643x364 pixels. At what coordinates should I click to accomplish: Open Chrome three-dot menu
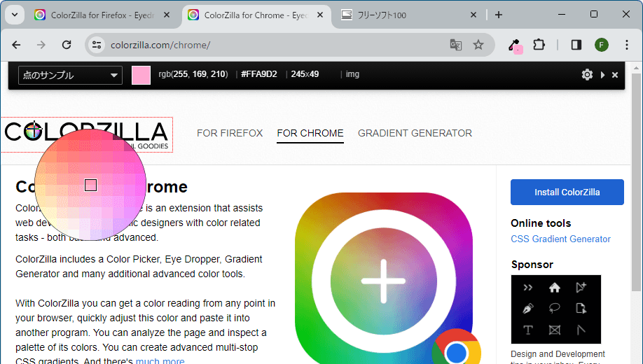[x=627, y=45]
